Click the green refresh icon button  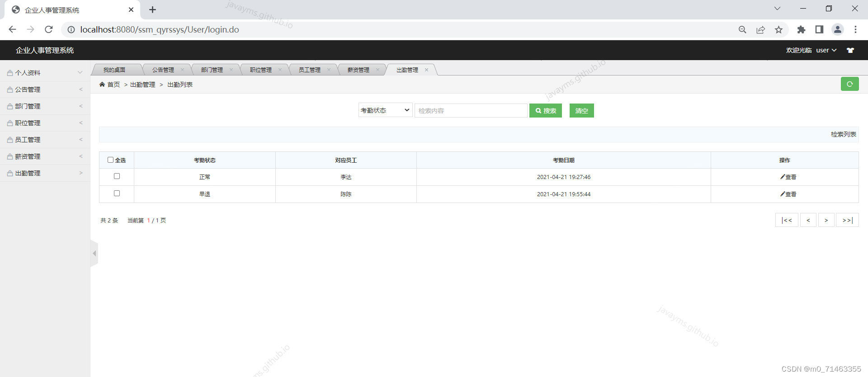pyautogui.click(x=849, y=84)
